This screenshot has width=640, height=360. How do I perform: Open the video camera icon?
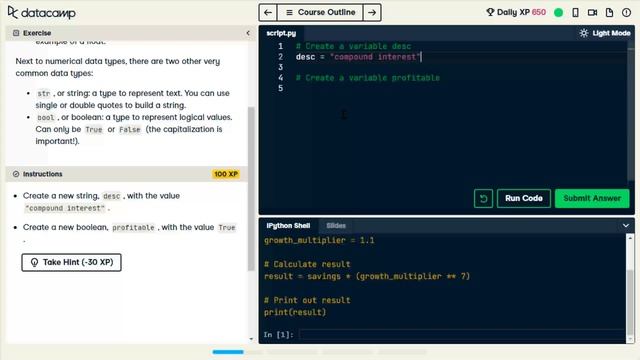pos(592,13)
